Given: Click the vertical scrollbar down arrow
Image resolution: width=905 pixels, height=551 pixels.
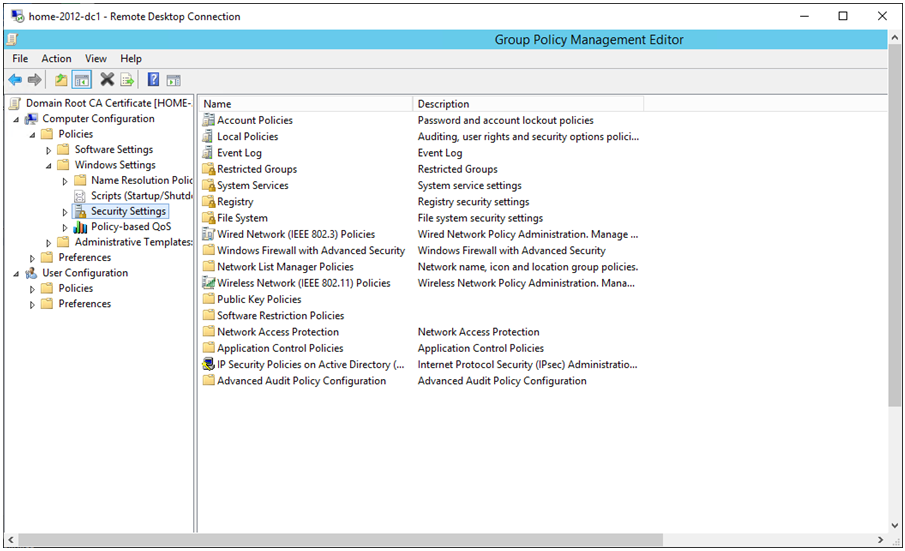Looking at the screenshot, I should point(895,525).
